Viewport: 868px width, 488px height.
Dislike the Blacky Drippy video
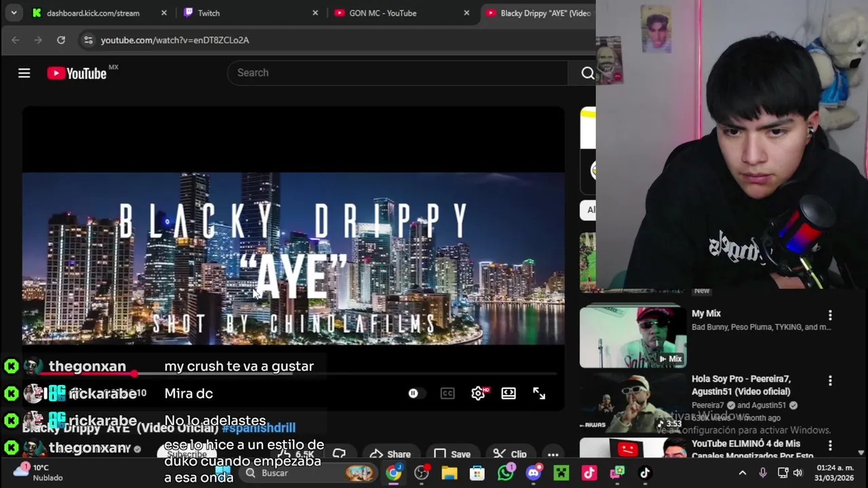(x=339, y=454)
